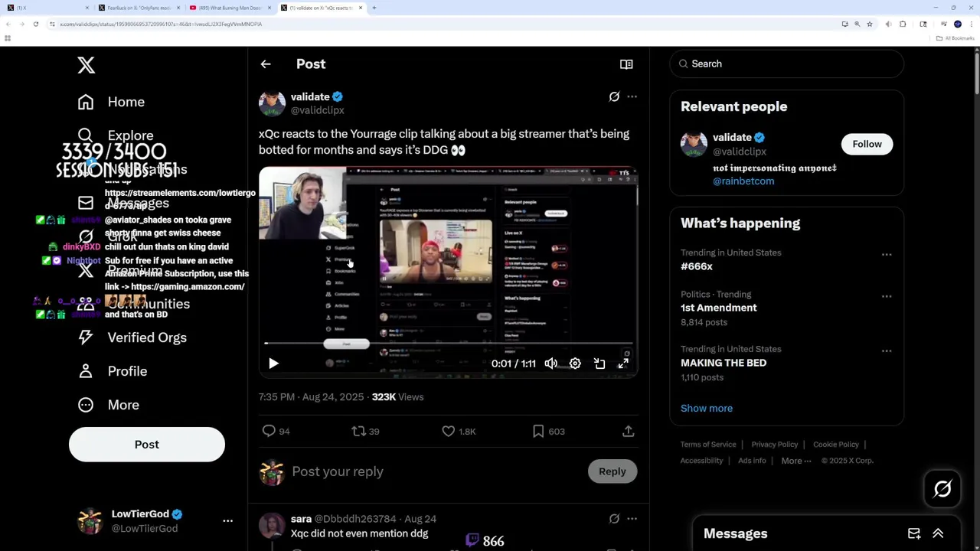Open Profile from sidebar

tap(127, 371)
